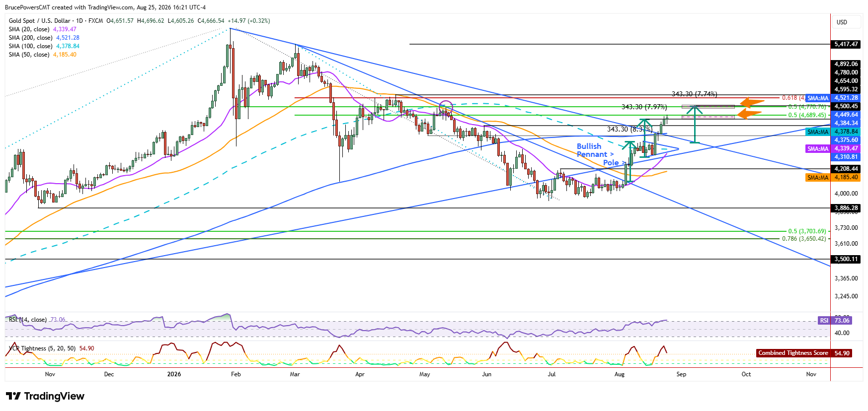The height and width of the screenshot is (411, 868).
Task: Click the orange SMA:MA tag beside 4,185.40
Action: 818,178
